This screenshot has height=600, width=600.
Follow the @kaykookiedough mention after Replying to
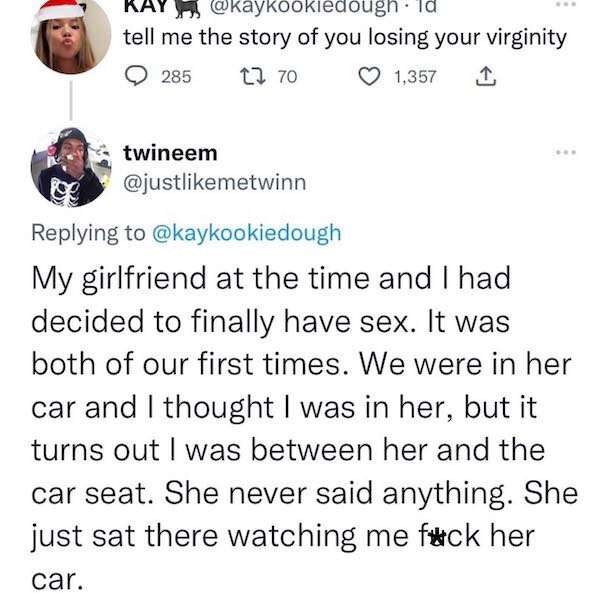pos(245,233)
